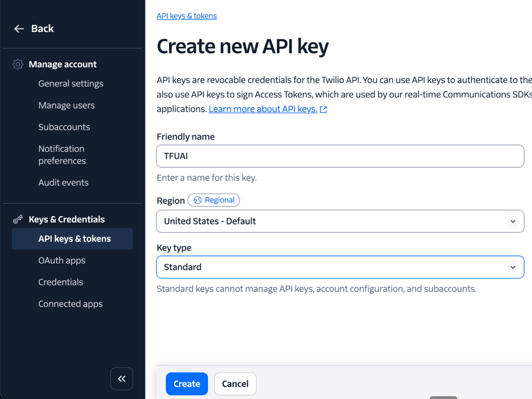The height and width of the screenshot is (399, 532).
Task: Click the Keys & Credentials key icon
Action: (18, 219)
